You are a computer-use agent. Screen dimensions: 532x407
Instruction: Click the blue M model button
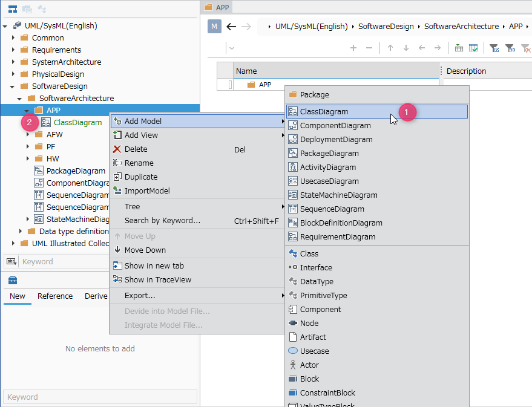[214, 27]
